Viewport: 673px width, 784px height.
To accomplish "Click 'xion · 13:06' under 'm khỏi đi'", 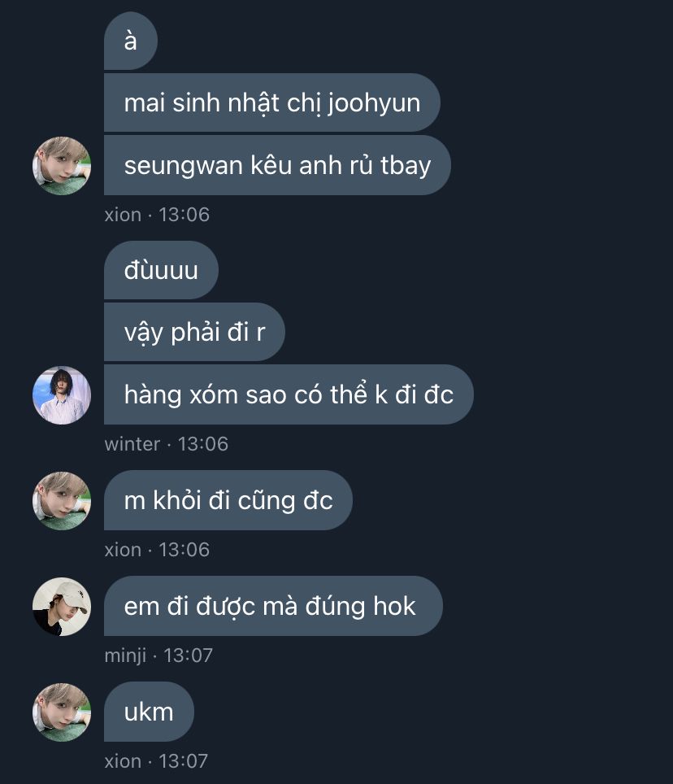I will tap(157, 550).
